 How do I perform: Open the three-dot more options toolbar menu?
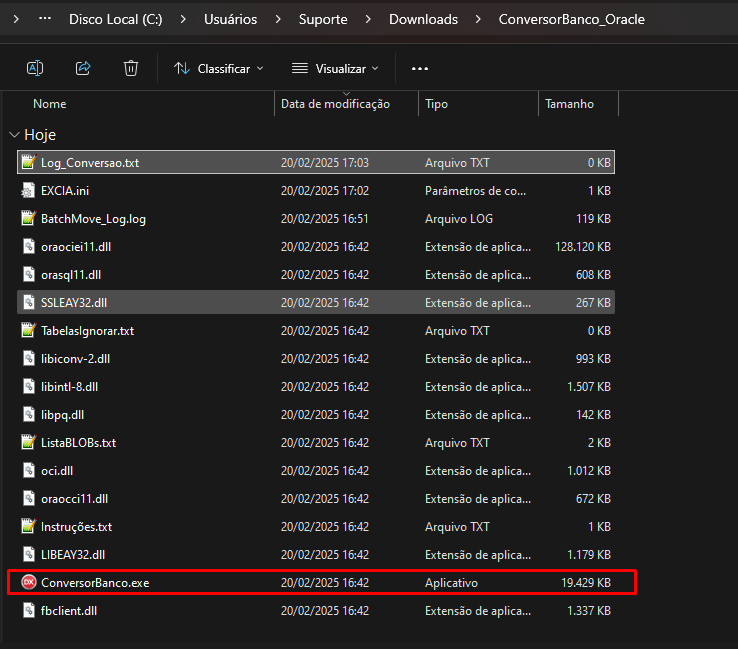point(420,68)
